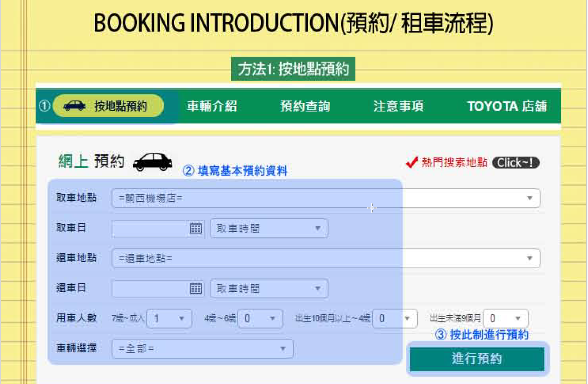The height and width of the screenshot is (384, 588).
Task: Click the 方法1: 按地點預約 heading
Action: coord(293,69)
